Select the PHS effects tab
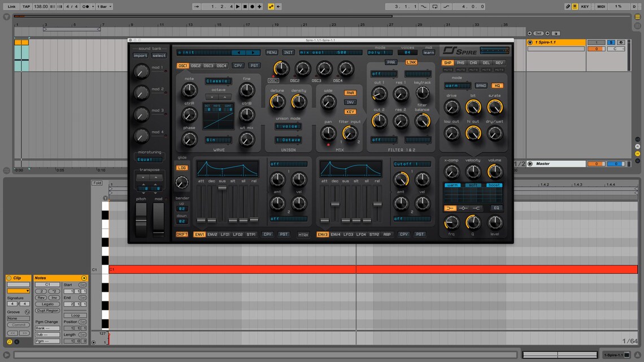The height and width of the screenshot is (362, 644). (461, 63)
